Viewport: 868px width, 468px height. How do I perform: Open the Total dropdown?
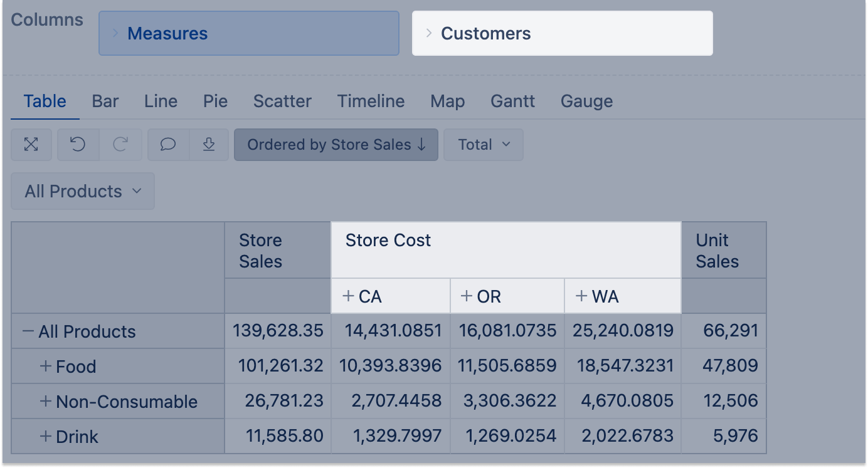click(484, 145)
